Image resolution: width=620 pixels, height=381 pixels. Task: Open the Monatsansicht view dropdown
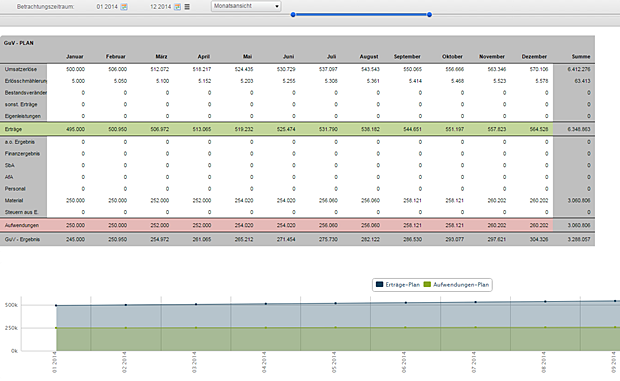click(246, 6)
